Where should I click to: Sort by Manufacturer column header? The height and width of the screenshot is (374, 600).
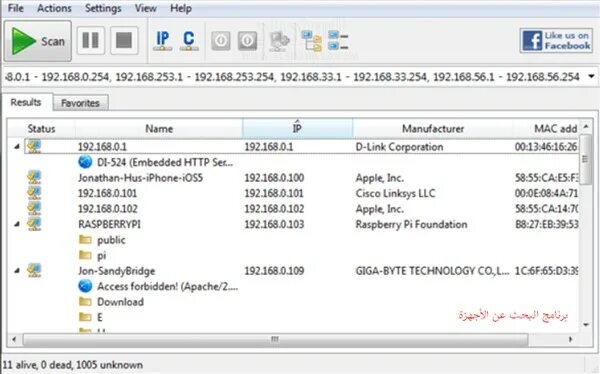pyautogui.click(x=433, y=129)
